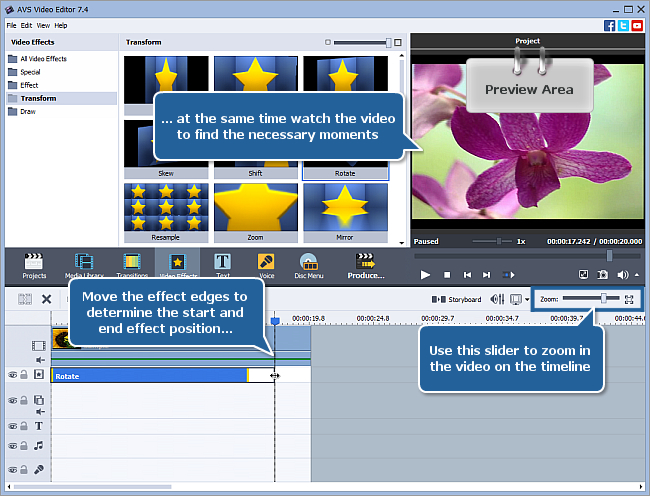This screenshot has height=496, width=650.
Task: Lock the text track
Action: point(24,426)
